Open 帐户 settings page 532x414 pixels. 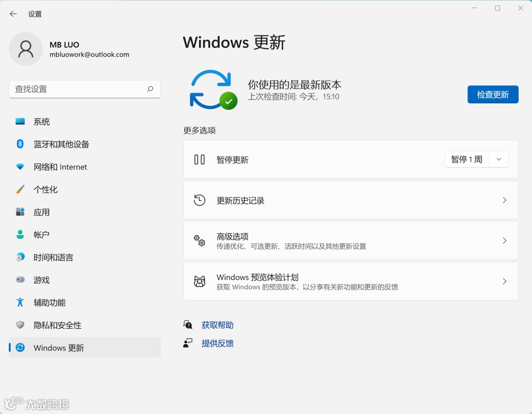pos(85,234)
